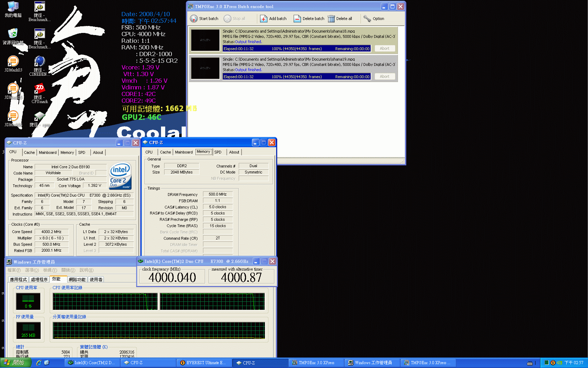Viewport: 588px width, 368px height.
Task: Open Cache tab in the CPU-Z Processor window
Action: tap(29, 152)
